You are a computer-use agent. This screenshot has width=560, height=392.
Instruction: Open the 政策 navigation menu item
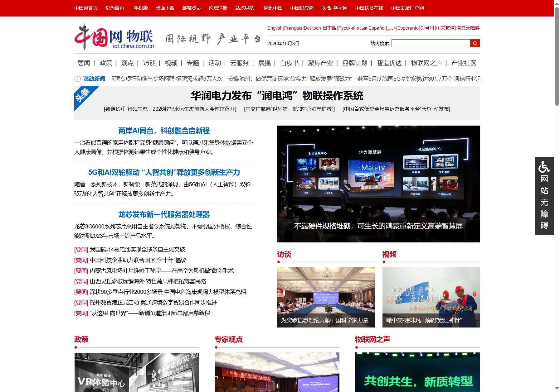click(x=105, y=63)
